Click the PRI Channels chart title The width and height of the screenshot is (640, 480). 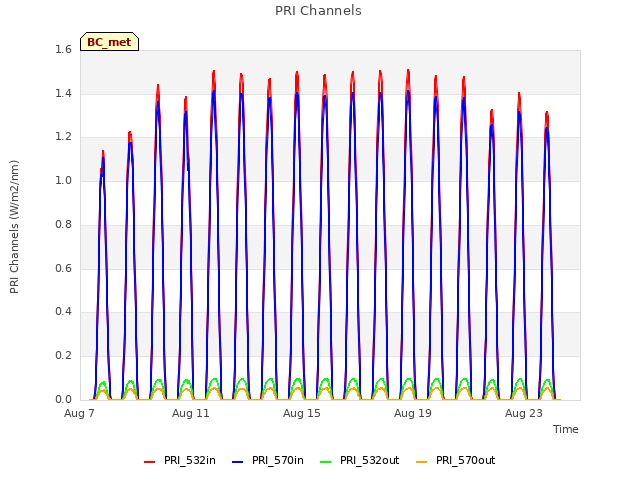coord(318,11)
